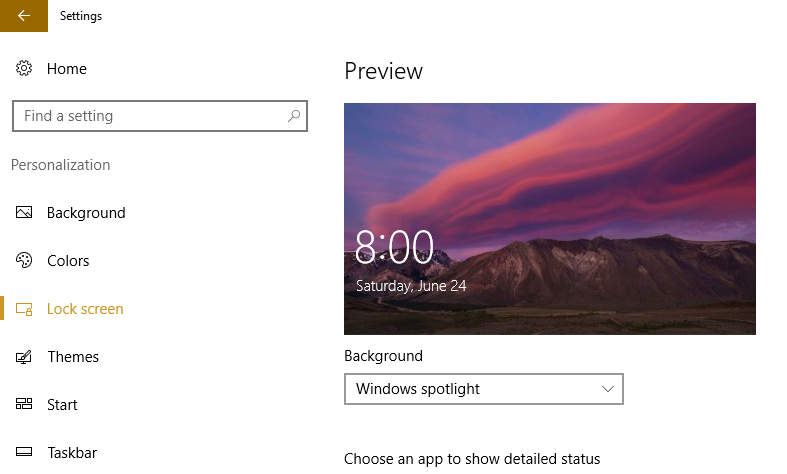Open the Windows spotlight background dropdown
The image size is (787, 474).
[x=484, y=389]
